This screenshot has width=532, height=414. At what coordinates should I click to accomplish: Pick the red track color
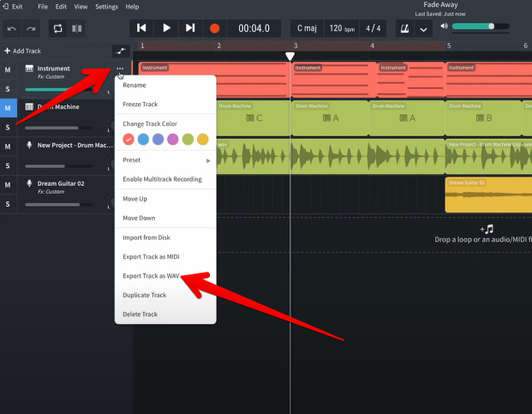tap(129, 139)
